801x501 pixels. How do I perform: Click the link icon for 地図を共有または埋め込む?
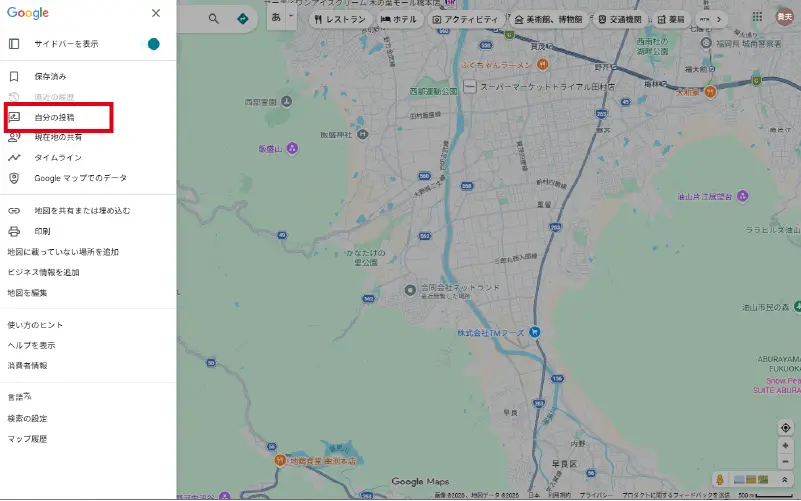pyautogui.click(x=14, y=211)
